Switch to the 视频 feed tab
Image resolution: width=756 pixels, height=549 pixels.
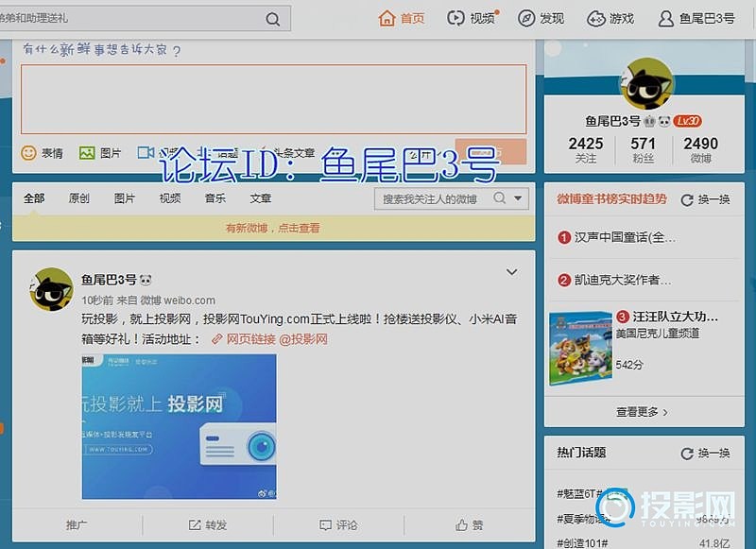pyautogui.click(x=170, y=198)
